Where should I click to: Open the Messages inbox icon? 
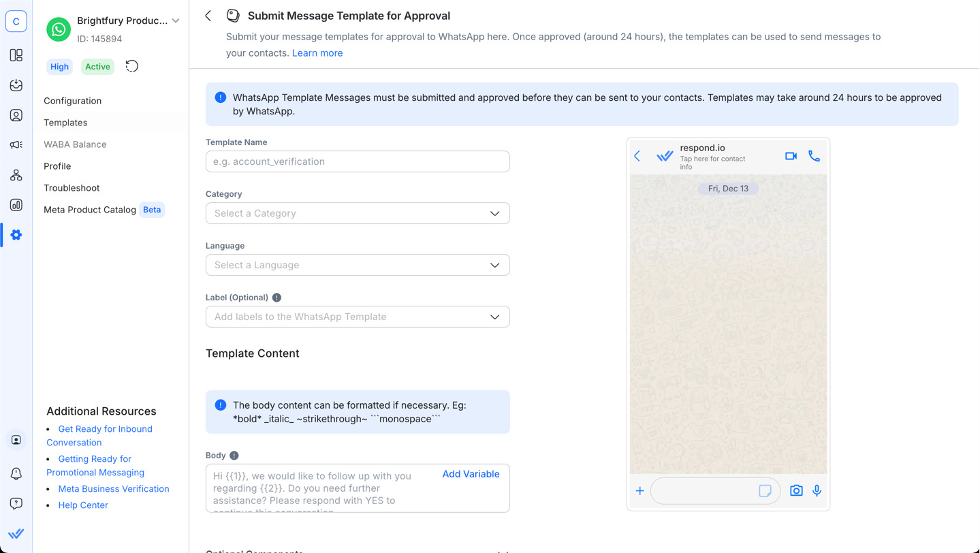16,85
